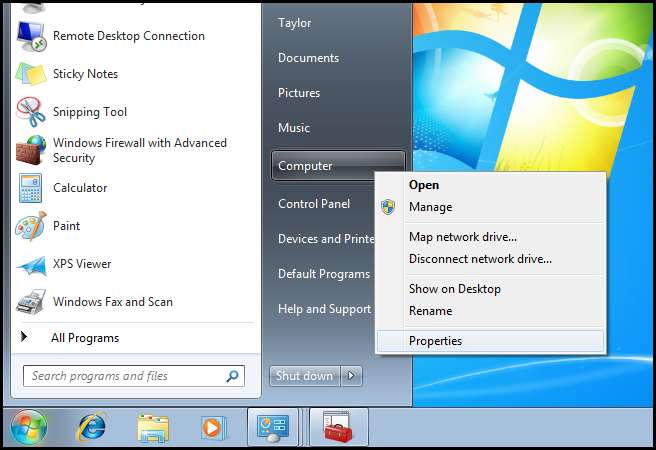Screen dimensions: 656x450
Task: Click the Windows Firewall brick wall icon
Action: click(x=31, y=150)
